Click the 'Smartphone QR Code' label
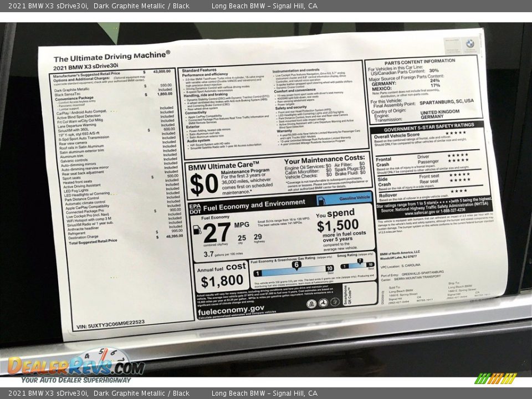 point(347,294)
